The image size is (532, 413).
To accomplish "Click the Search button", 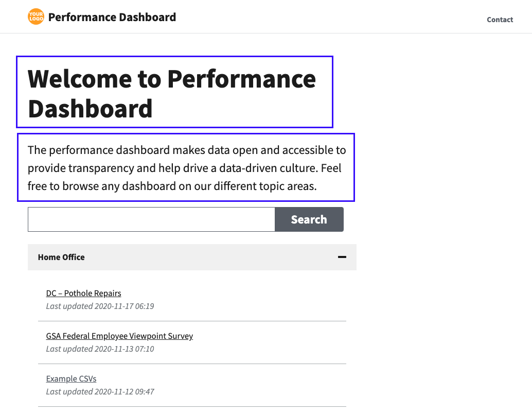I will (x=309, y=219).
